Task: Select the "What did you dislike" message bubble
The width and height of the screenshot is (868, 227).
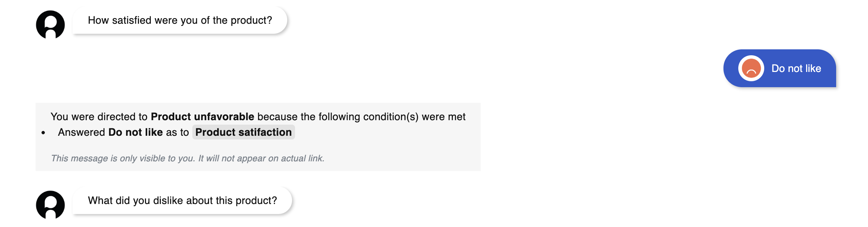Action: (x=182, y=201)
